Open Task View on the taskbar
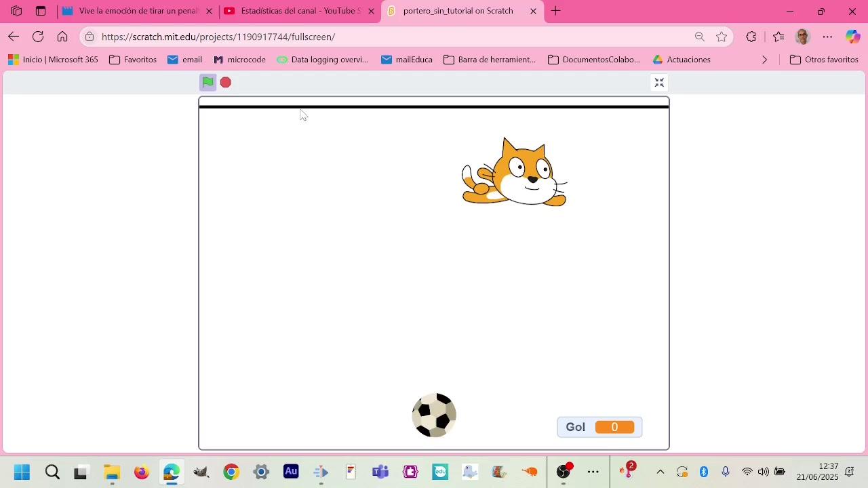The image size is (868, 488). (x=81, y=472)
